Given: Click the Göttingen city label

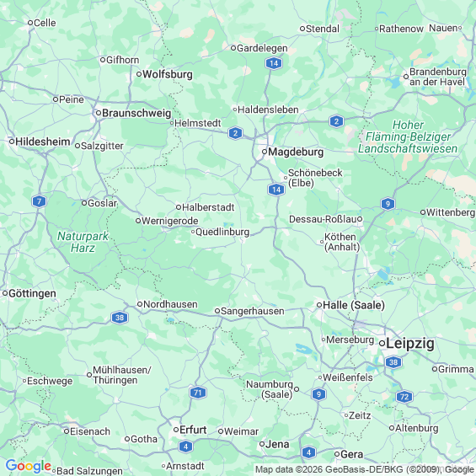Looking at the screenshot, I should [32, 293].
